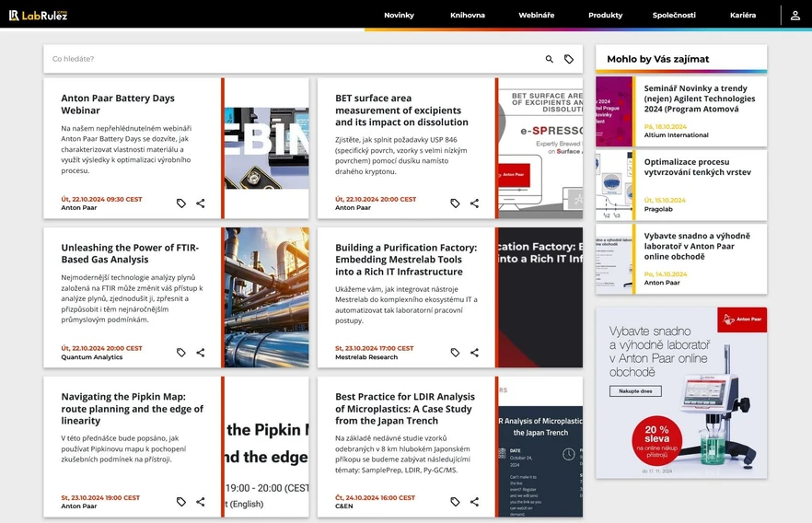Image resolution: width=812 pixels, height=523 pixels.
Task: Click tag icon on LDIR Analysis card
Action: point(455,502)
